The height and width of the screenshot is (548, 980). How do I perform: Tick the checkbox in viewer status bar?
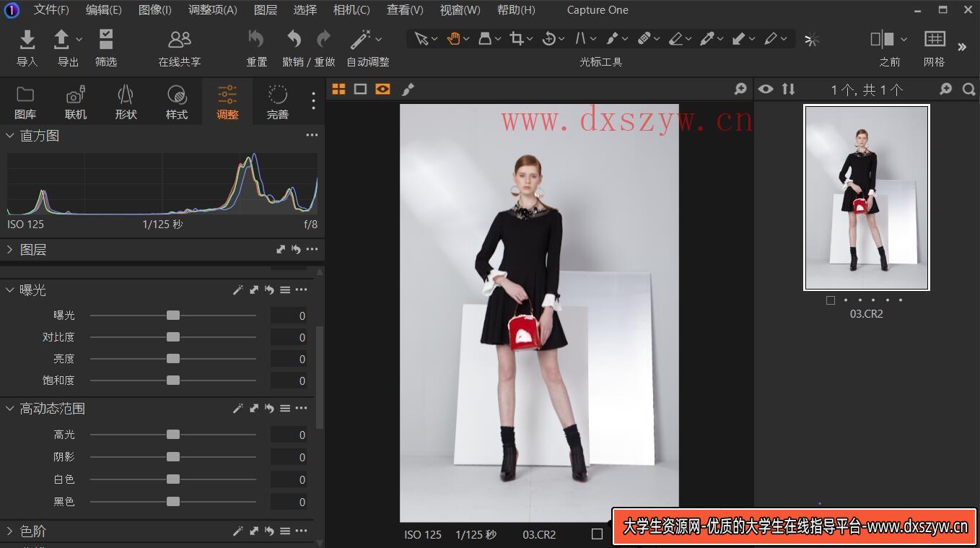[597, 534]
